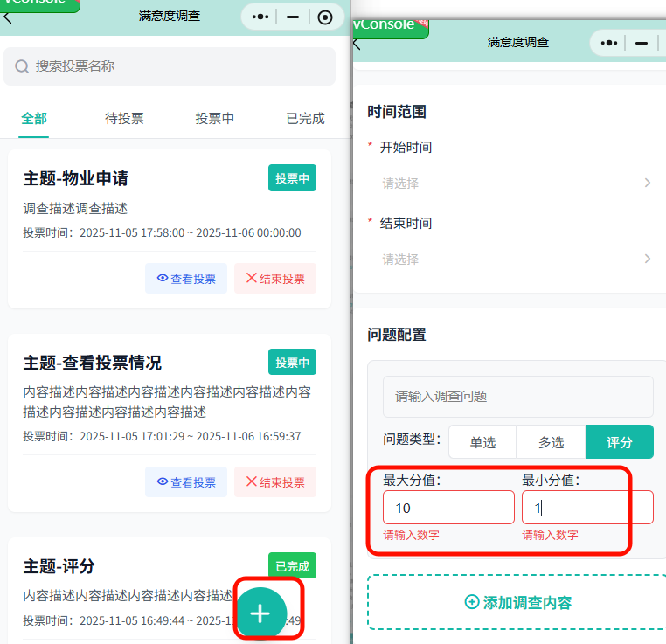This screenshot has height=644, width=666.
Task: Click the green plus floating add button
Action: [260, 613]
